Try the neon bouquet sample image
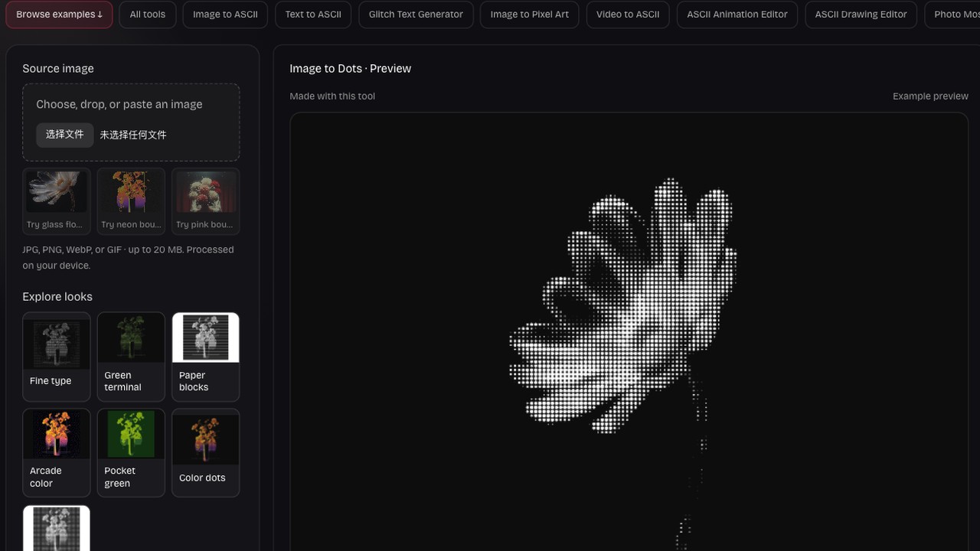Viewport: 980px width, 551px height. click(131, 201)
